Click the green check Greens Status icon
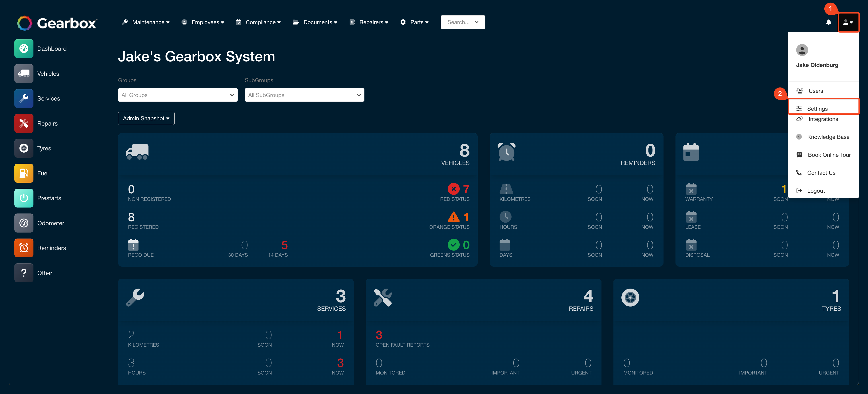This screenshot has height=394, width=868. pyautogui.click(x=453, y=245)
